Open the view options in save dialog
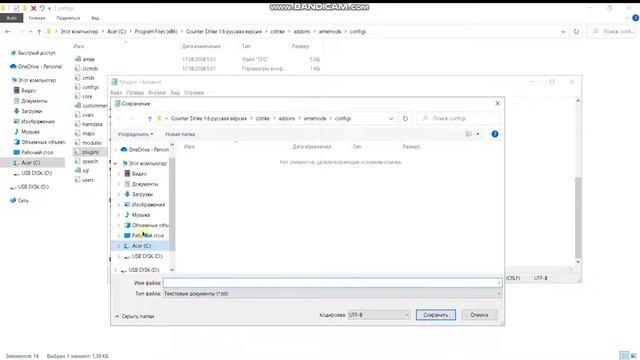Image resolution: width=640 pixels, height=360 pixels. [472, 134]
